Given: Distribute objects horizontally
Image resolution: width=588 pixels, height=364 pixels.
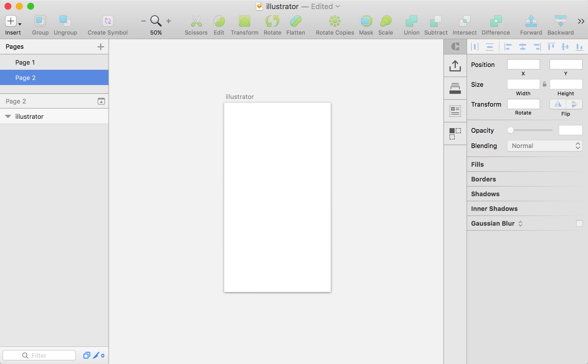Looking at the screenshot, I should (475, 47).
